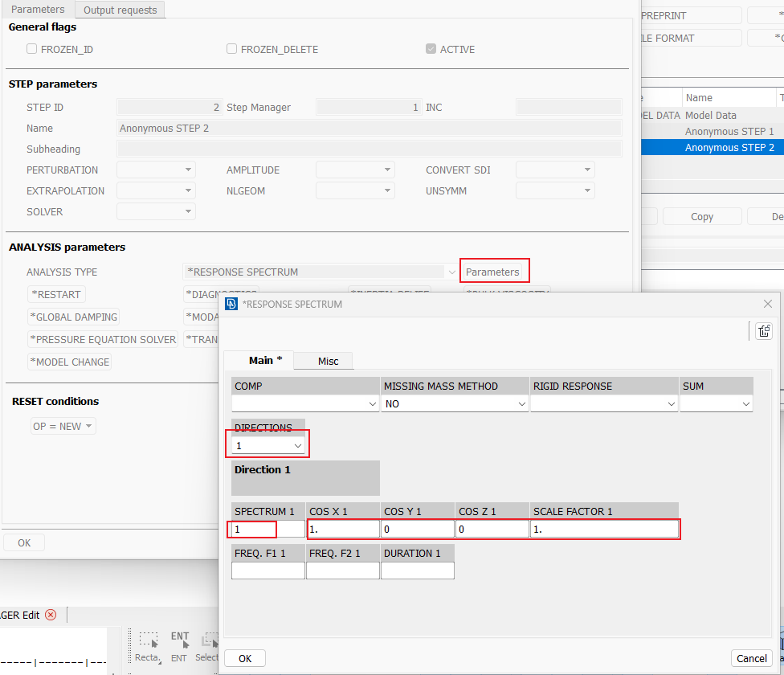784x675 pixels.
Task: Close the RESPONSE SPECTRUM dialog
Action: tap(768, 304)
